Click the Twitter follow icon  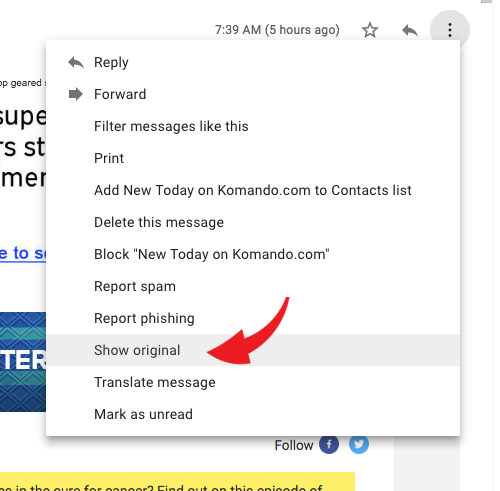click(359, 444)
